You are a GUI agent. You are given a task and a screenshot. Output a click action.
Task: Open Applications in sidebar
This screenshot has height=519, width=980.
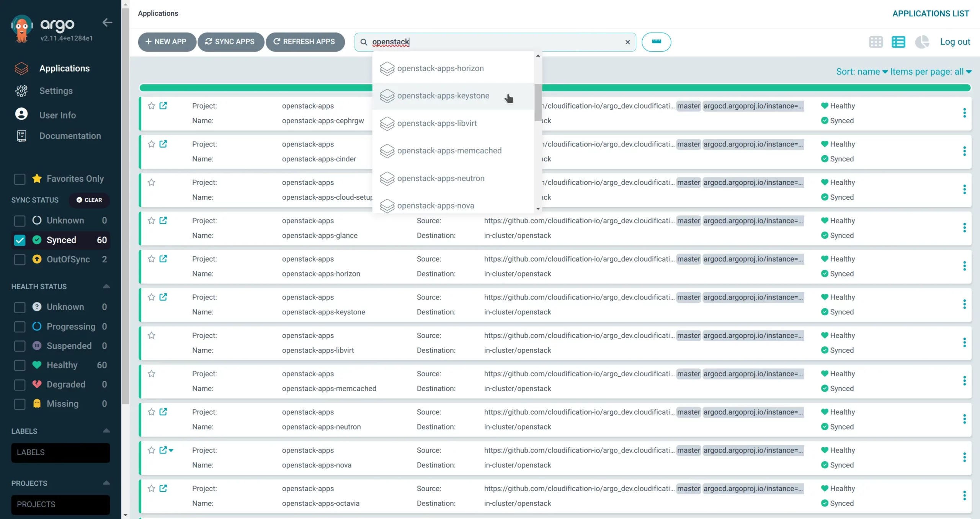pos(64,68)
